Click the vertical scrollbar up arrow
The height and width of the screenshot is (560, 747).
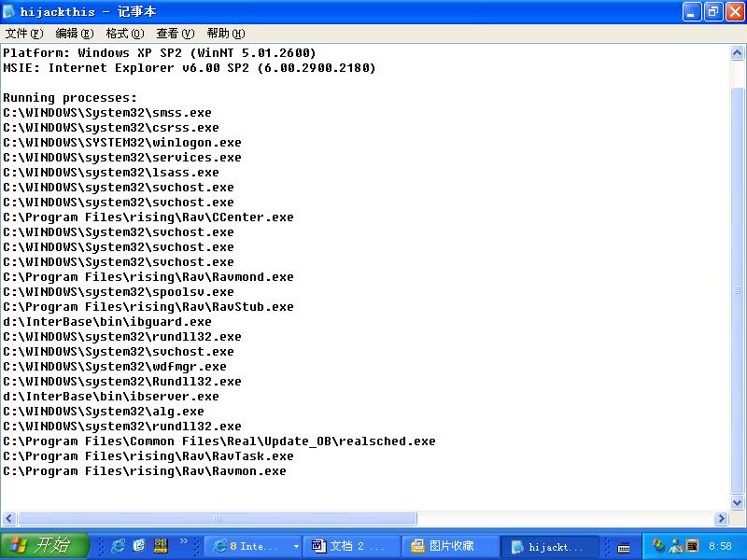pos(737,53)
